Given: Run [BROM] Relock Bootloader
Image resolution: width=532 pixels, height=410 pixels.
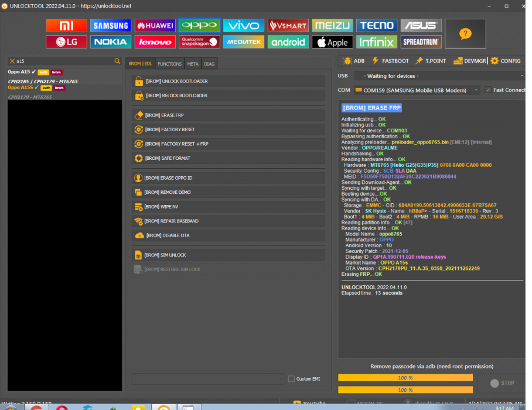Looking at the screenshot, I should coord(229,95).
